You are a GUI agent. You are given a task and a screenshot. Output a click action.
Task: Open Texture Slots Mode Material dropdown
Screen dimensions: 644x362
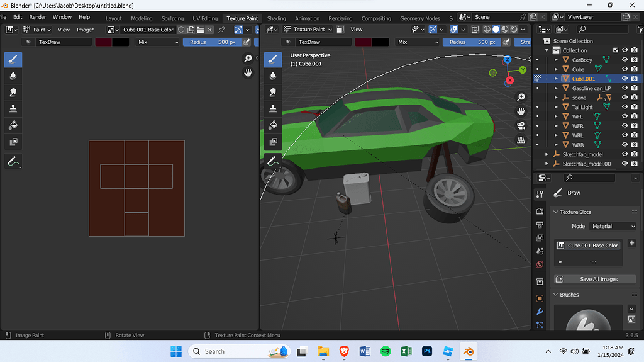point(613,226)
